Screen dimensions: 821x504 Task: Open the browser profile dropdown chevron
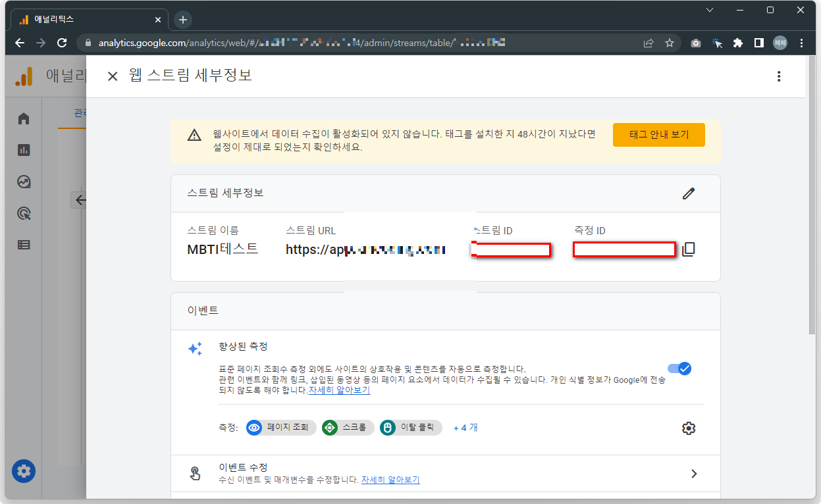pyautogui.click(x=710, y=10)
